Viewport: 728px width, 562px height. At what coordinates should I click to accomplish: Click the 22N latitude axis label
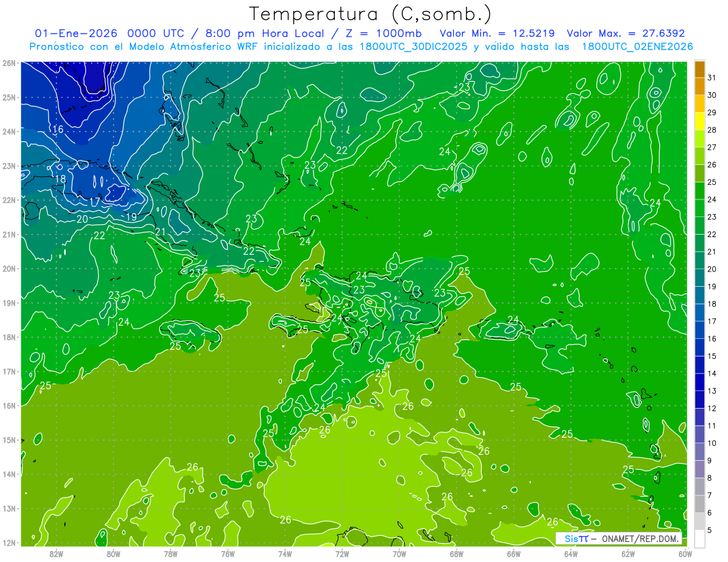click(x=8, y=200)
